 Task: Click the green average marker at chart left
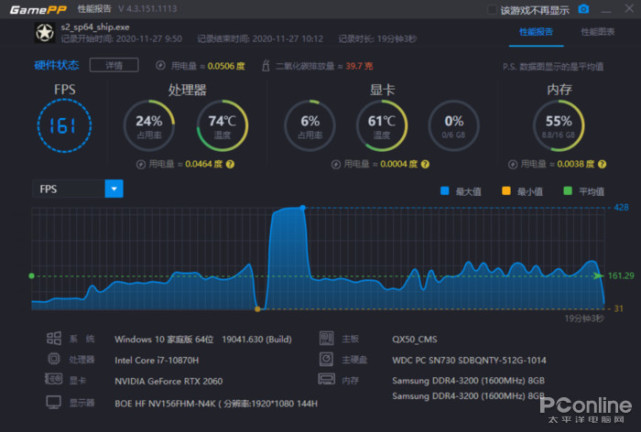31,276
